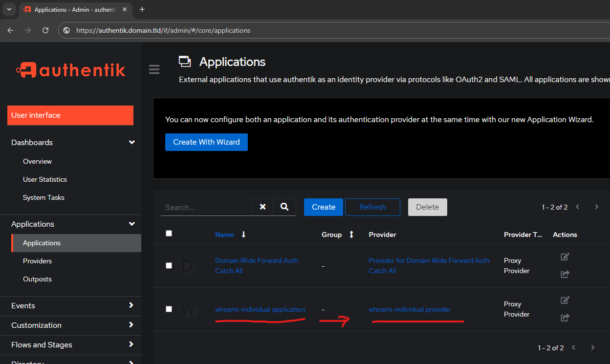610x364 pixels.
Task: Edit the whoami-individual application
Action: 565,300
